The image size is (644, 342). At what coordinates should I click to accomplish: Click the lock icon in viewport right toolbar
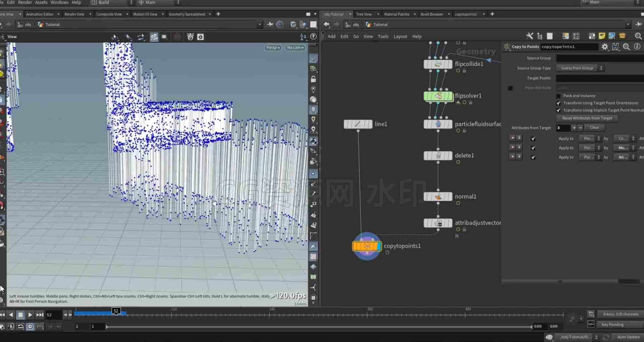(313, 79)
